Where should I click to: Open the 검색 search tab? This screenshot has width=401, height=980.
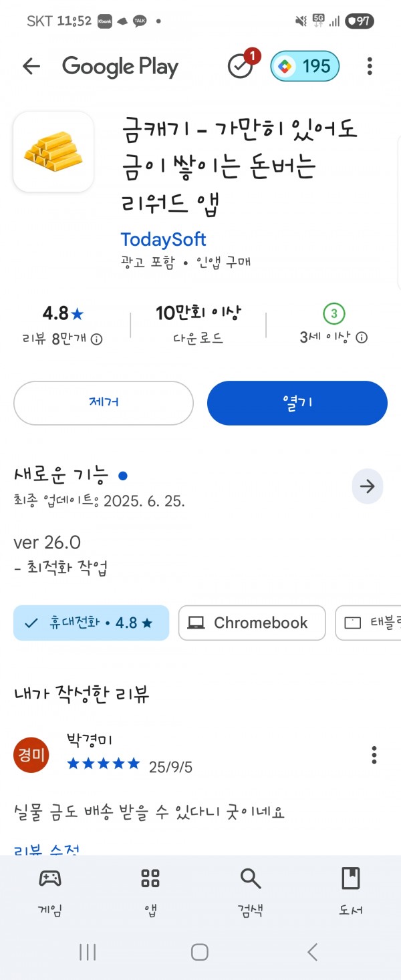[x=251, y=892]
